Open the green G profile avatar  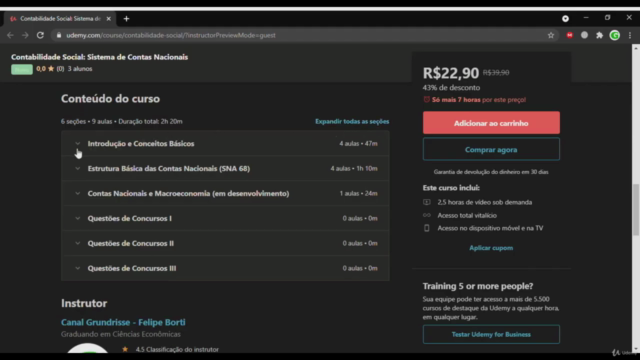coord(615,36)
